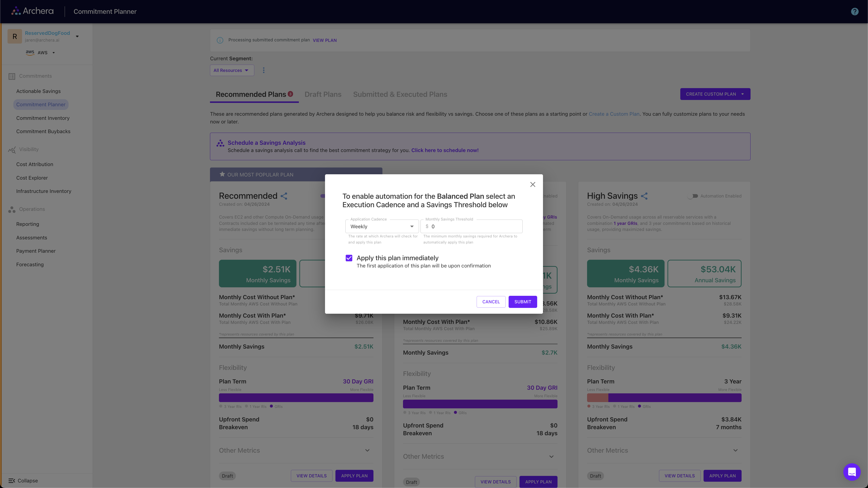Viewport: 868px width, 488px height.
Task: Switch to the Draft Plans tab
Action: pos(323,94)
